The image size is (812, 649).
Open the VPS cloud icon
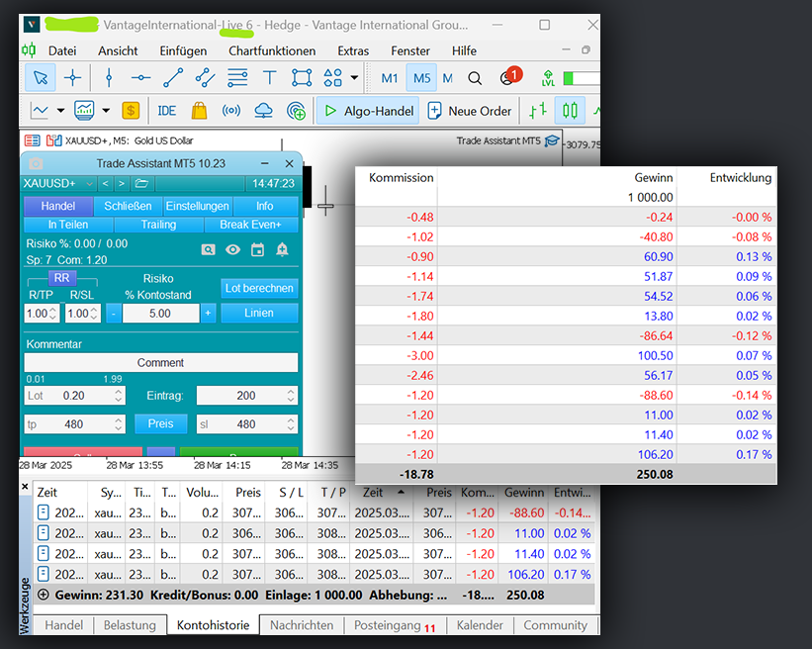pyautogui.click(x=264, y=111)
